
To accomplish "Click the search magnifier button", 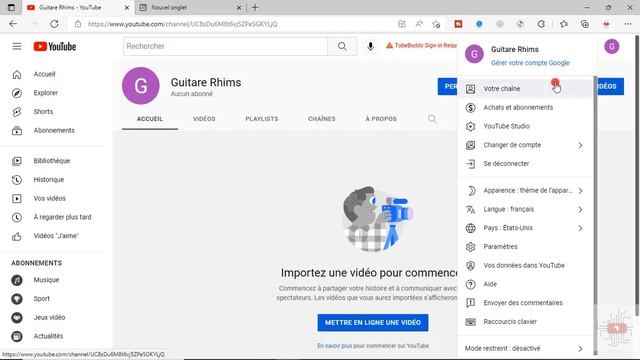I will (342, 46).
